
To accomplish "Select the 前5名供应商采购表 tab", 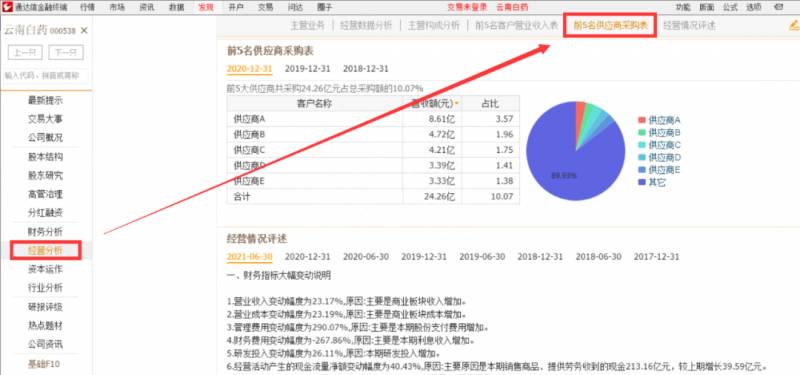I will pos(610,26).
